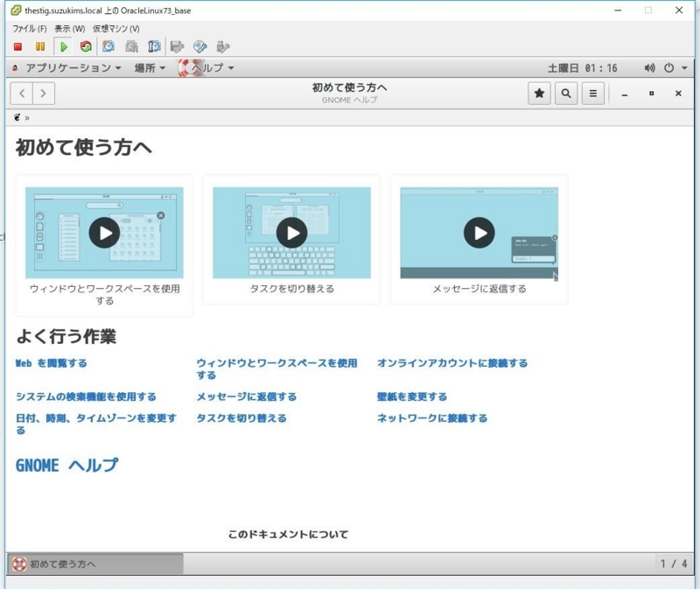This screenshot has width=700, height=589.
Task: Click the floppy disk device icon in VMware toolbar
Action: tap(178, 46)
